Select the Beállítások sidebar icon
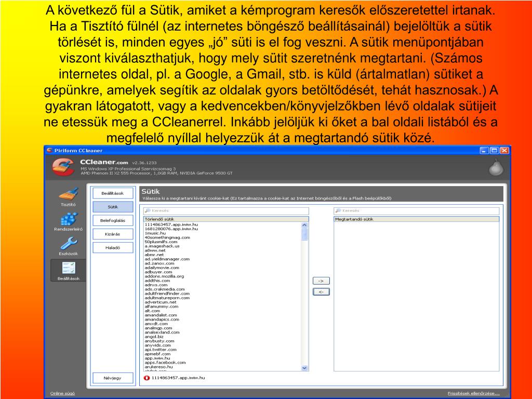532x399 pixels. pos(68,271)
